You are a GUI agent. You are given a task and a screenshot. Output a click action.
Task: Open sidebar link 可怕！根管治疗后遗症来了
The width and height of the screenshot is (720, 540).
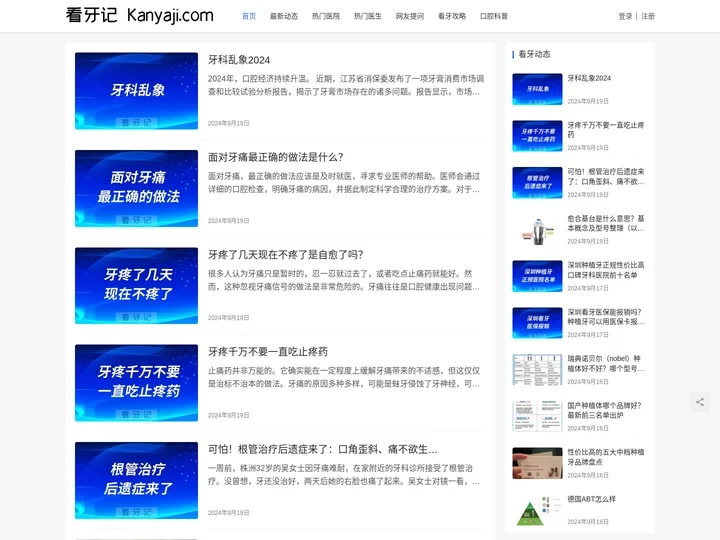(x=606, y=176)
